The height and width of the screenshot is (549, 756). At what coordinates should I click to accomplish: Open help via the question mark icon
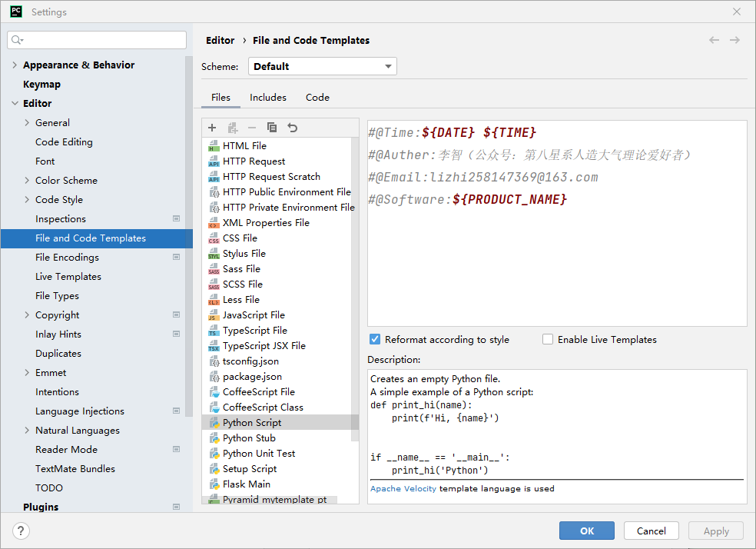click(21, 531)
